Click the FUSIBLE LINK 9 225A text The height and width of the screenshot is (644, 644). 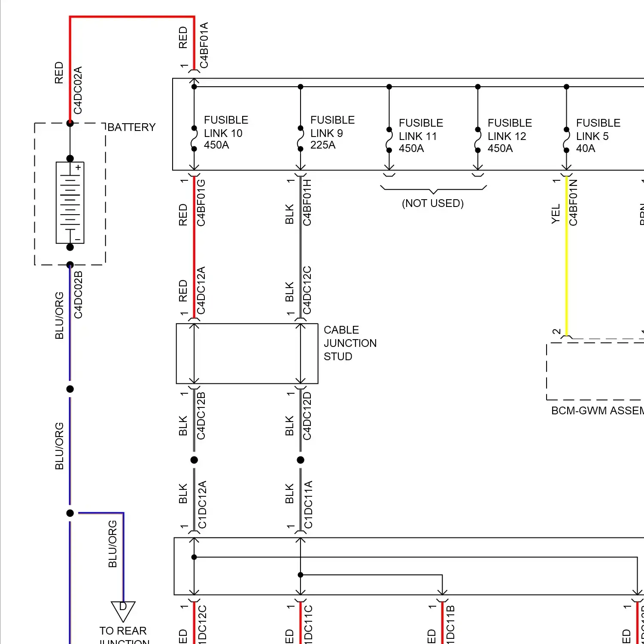(x=332, y=133)
